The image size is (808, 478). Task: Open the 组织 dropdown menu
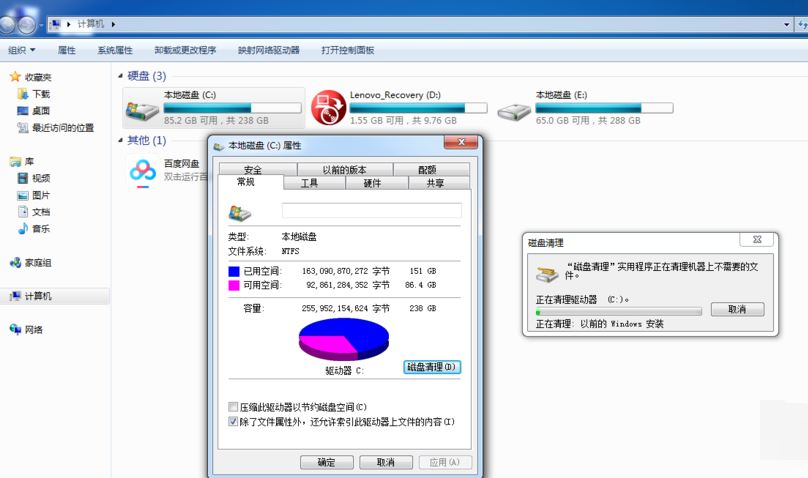(21, 50)
